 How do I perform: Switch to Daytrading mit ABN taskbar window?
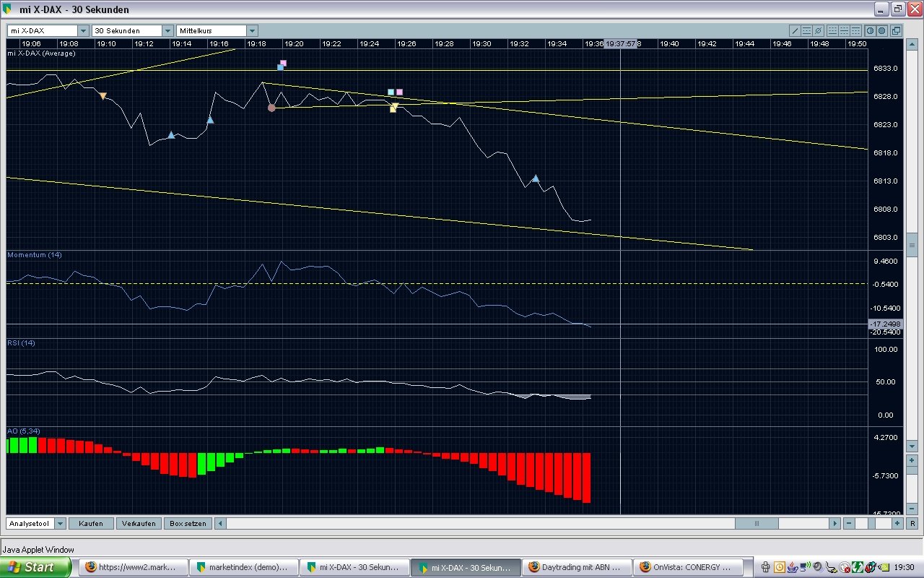point(577,567)
